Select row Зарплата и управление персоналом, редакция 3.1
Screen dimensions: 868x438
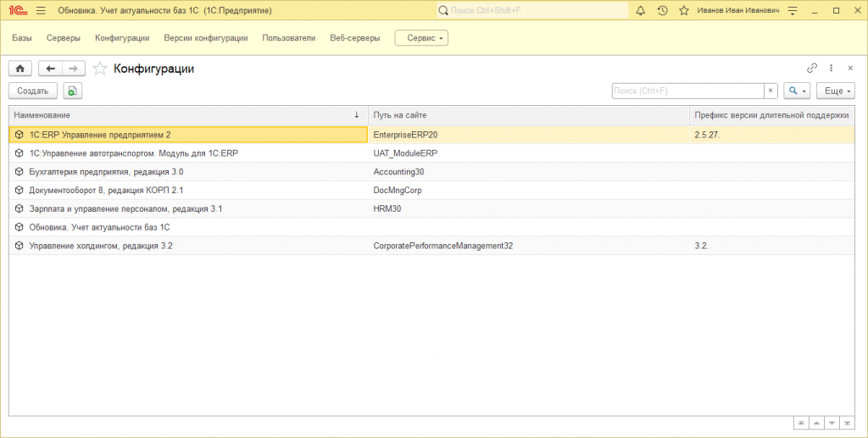(431, 208)
